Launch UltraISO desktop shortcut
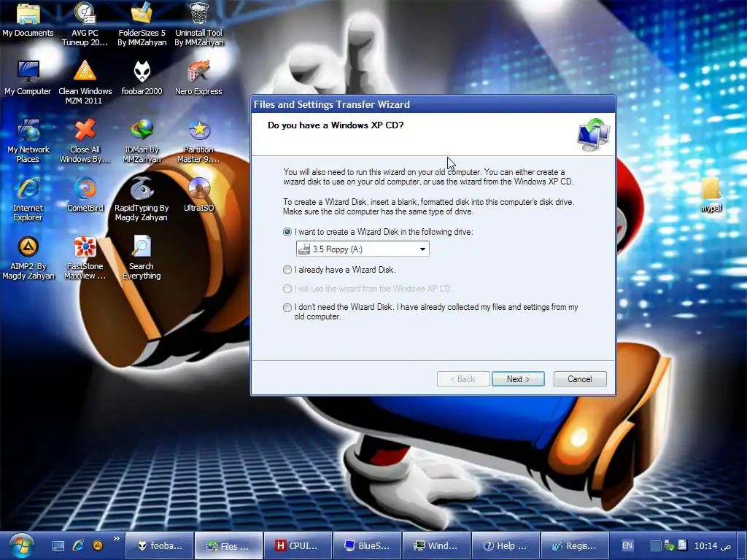747x560 pixels. point(198,194)
